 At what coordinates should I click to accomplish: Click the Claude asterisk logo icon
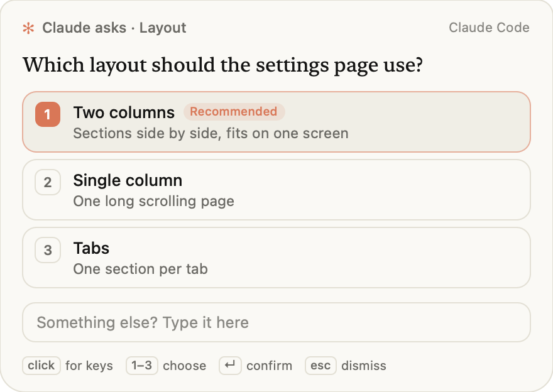click(28, 28)
